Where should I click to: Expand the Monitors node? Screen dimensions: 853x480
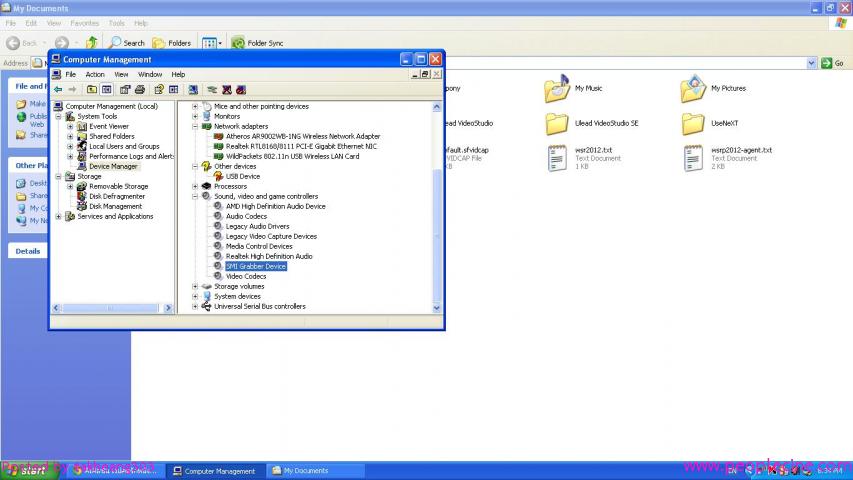pyautogui.click(x=195, y=116)
